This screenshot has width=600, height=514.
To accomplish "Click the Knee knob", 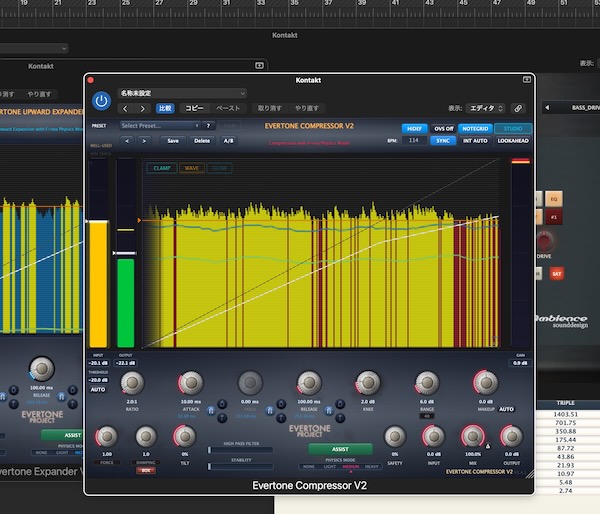I will [368, 382].
